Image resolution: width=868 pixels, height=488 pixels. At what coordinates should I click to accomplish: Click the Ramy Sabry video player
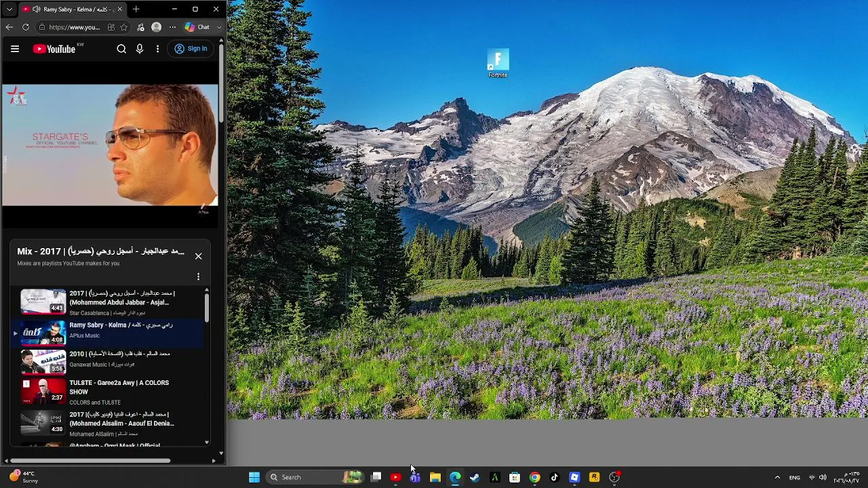tap(110, 145)
